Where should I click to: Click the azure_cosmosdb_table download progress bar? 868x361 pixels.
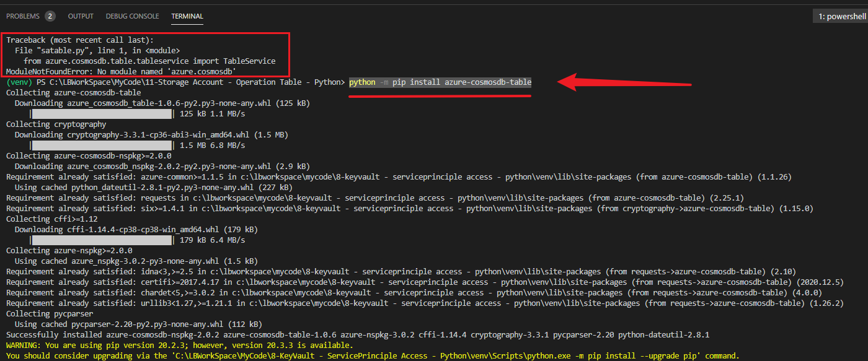tap(102, 114)
